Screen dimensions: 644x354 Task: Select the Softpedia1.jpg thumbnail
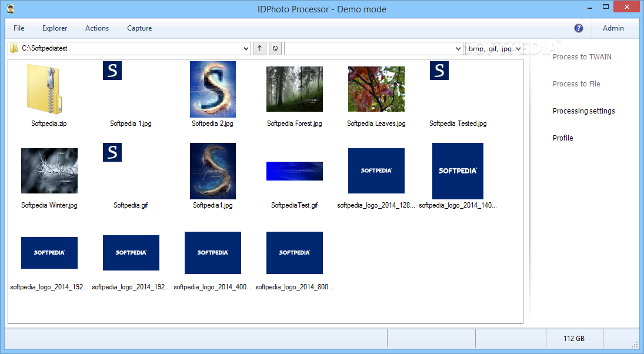coord(213,171)
